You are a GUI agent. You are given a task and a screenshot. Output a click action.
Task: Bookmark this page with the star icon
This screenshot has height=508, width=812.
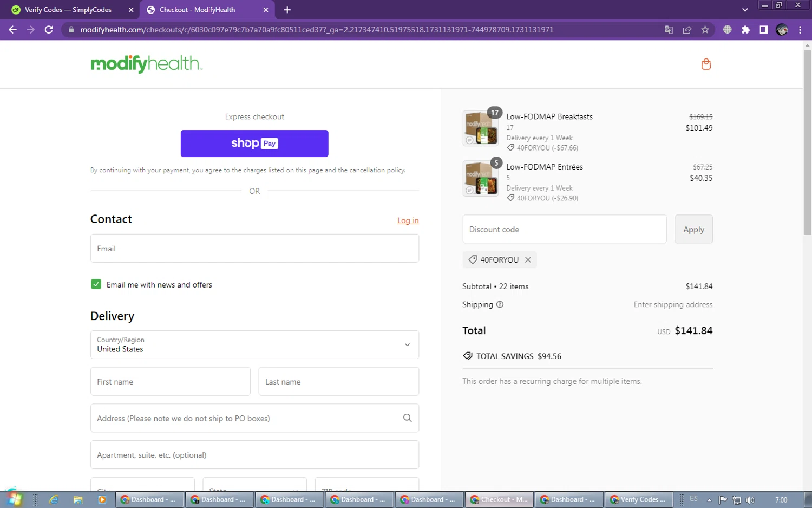tap(705, 30)
